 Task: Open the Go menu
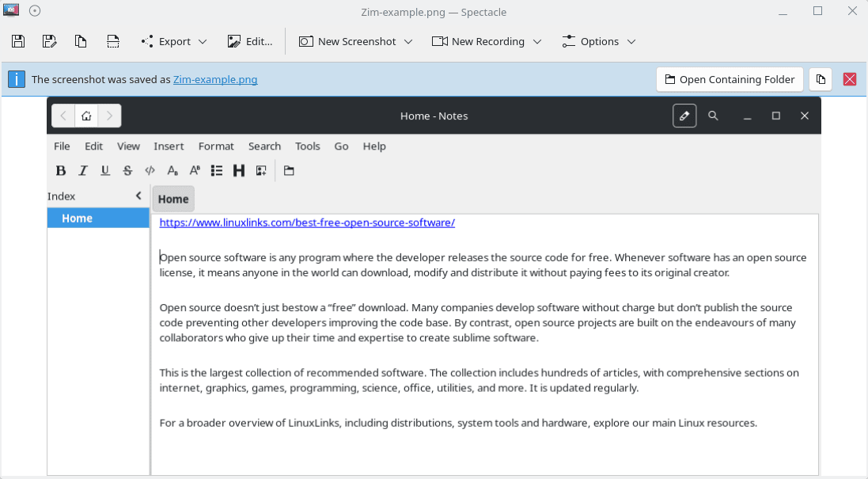pyautogui.click(x=342, y=146)
